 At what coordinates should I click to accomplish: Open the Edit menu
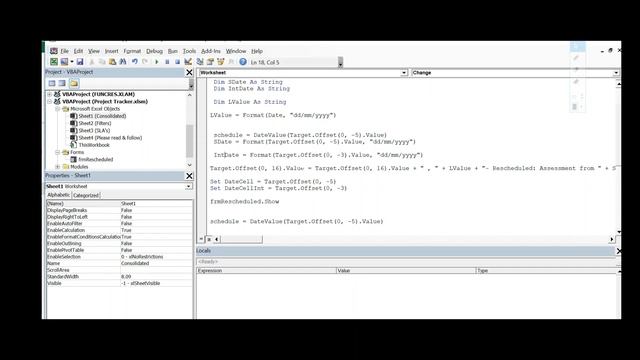78,51
